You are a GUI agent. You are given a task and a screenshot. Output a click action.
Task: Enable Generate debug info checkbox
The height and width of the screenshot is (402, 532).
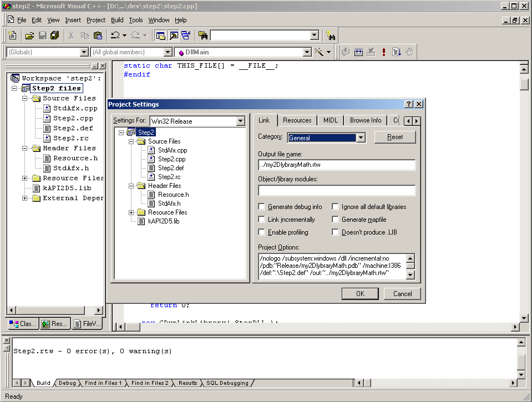click(x=262, y=207)
